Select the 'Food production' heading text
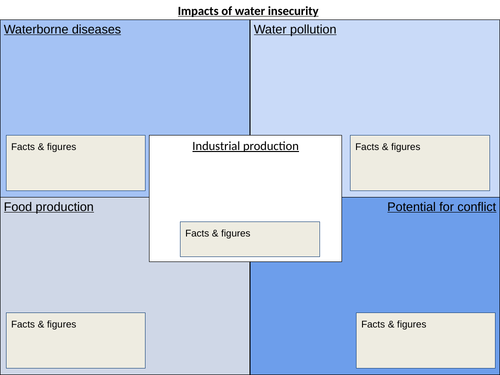This screenshot has width=500, height=375. [x=49, y=207]
